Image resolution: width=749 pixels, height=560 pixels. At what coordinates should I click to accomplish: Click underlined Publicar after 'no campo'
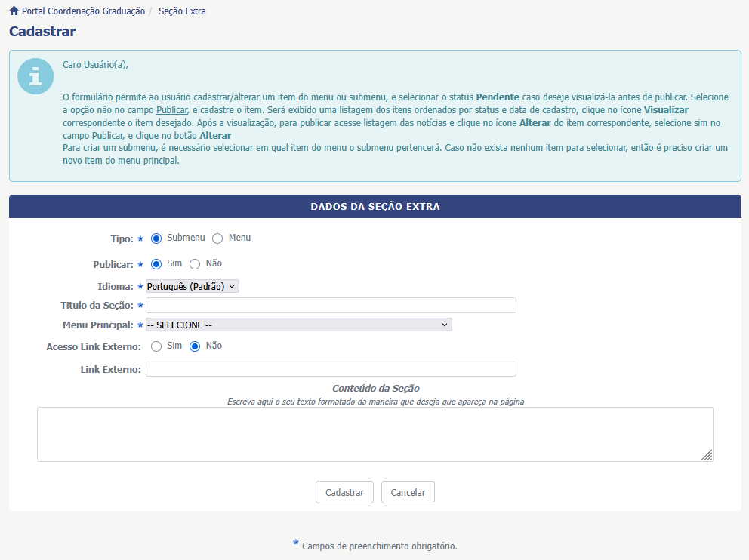[172, 109]
